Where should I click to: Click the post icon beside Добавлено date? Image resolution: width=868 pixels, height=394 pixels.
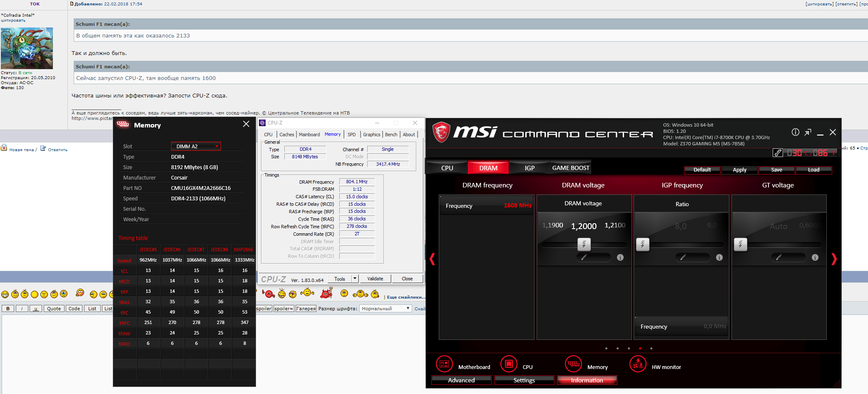(x=72, y=4)
